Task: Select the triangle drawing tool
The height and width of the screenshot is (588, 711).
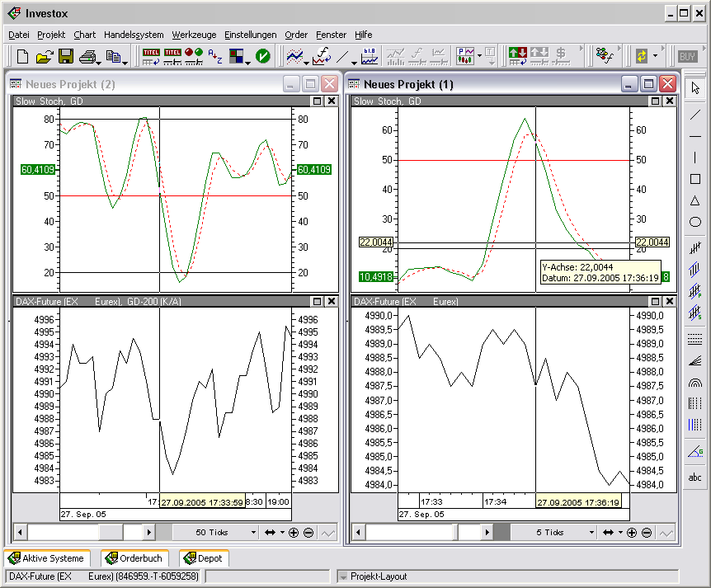Action: [695, 200]
